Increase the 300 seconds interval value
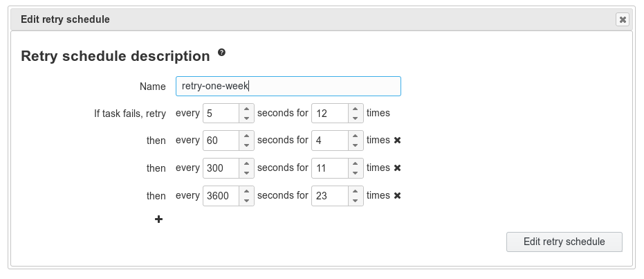The width and height of the screenshot is (644, 279). tap(247, 163)
